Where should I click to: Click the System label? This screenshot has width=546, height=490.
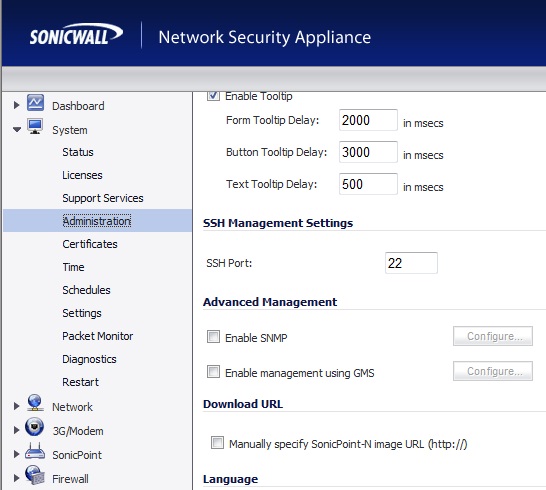click(70, 130)
